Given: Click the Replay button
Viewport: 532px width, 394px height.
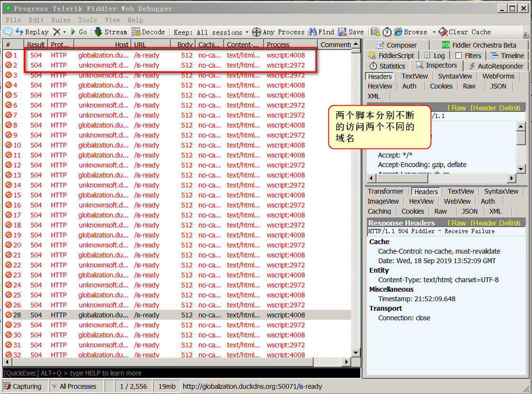Looking at the screenshot, I should (32, 32).
